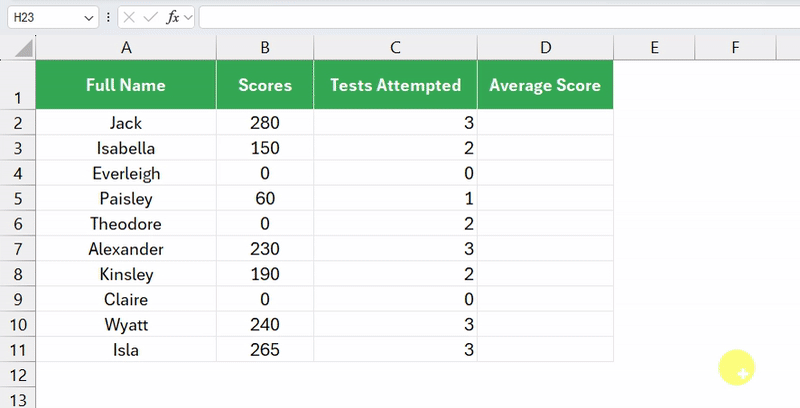Click the Average Score header cell
The height and width of the screenshot is (408, 800).
[545, 85]
